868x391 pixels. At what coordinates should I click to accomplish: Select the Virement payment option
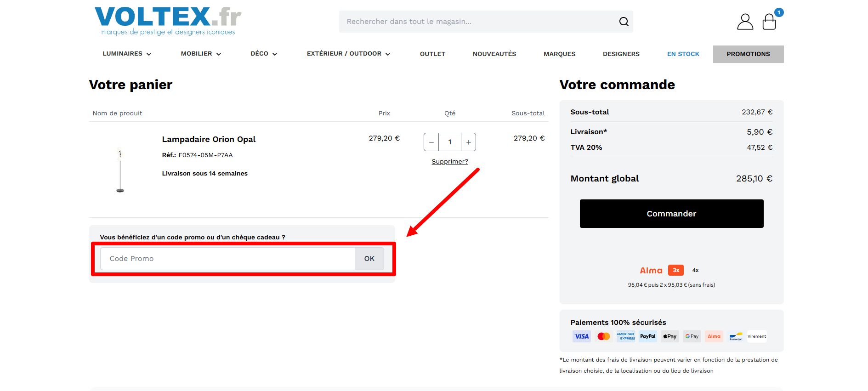pos(757,336)
